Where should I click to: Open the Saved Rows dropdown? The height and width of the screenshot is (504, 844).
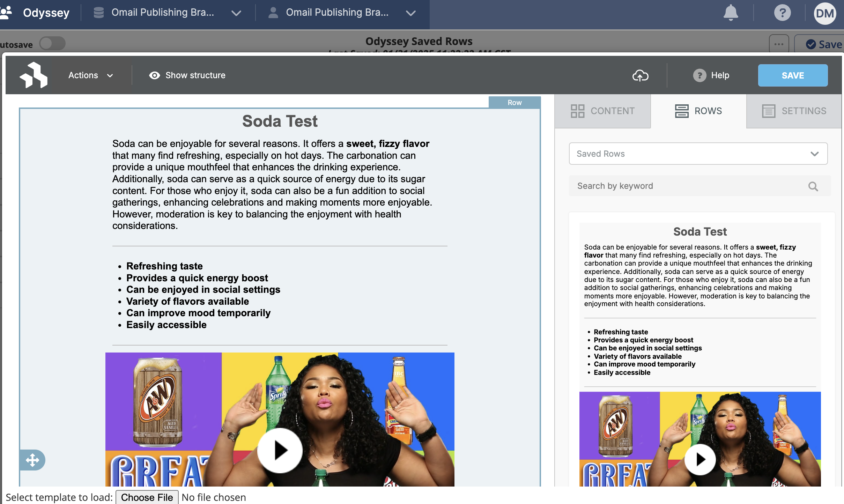coord(698,154)
